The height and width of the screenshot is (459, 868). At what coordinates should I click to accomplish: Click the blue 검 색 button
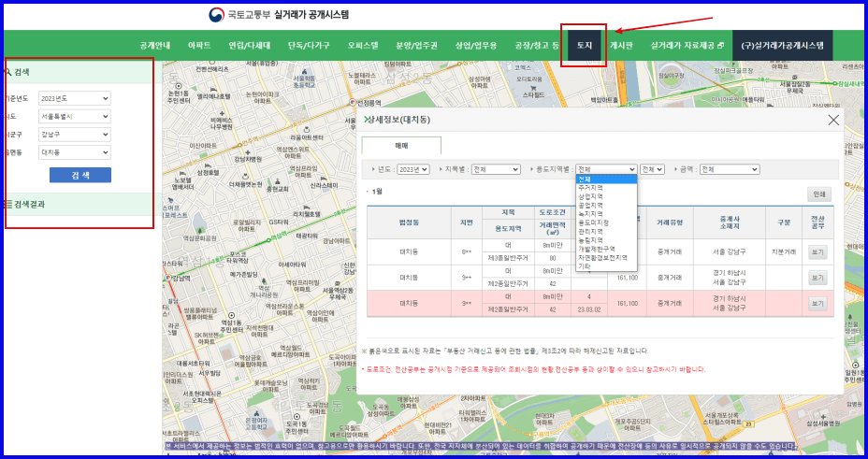tap(80, 176)
